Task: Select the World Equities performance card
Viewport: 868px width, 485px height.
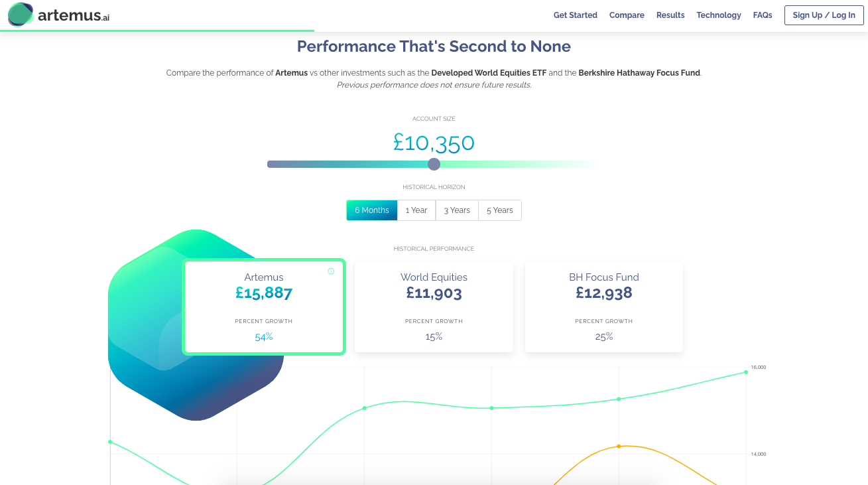Action: [434, 307]
